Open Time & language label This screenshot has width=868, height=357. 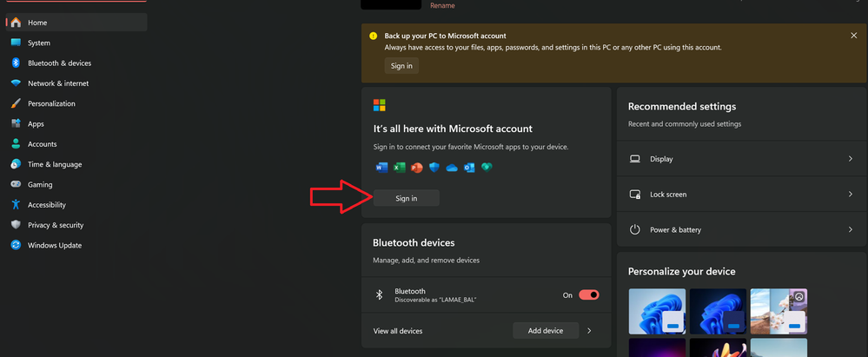(x=55, y=164)
